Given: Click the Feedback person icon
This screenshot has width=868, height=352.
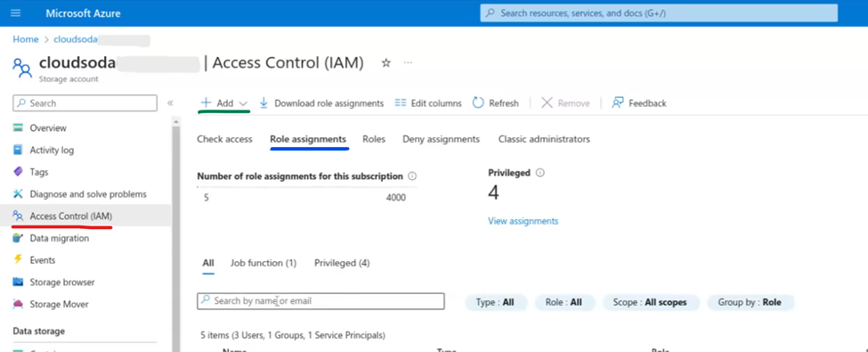Looking at the screenshot, I should [x=618, y=103].
